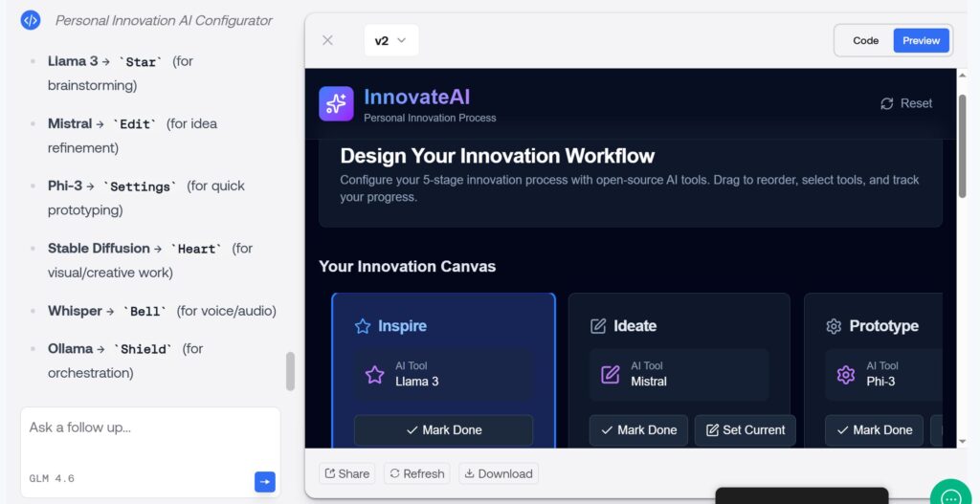Click the code brackets icon beside chat title
The height and width of the screenshot is (504, 980).
pos(31,20)
